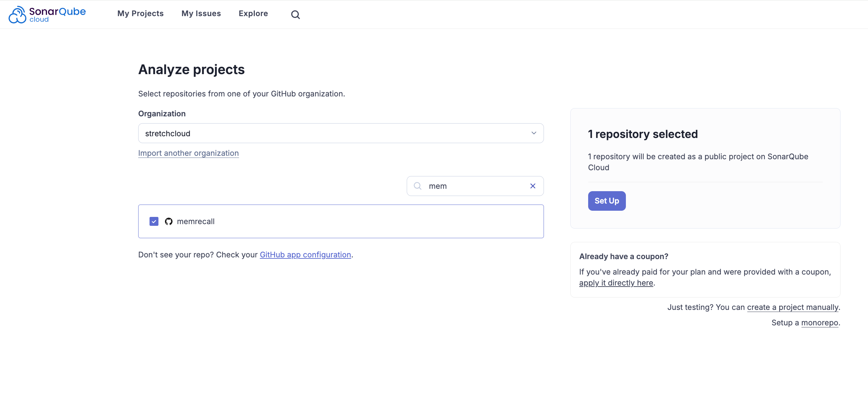Screen dimensions: 868x394
Task: Open My Issues page
Action: pos(201,14)
